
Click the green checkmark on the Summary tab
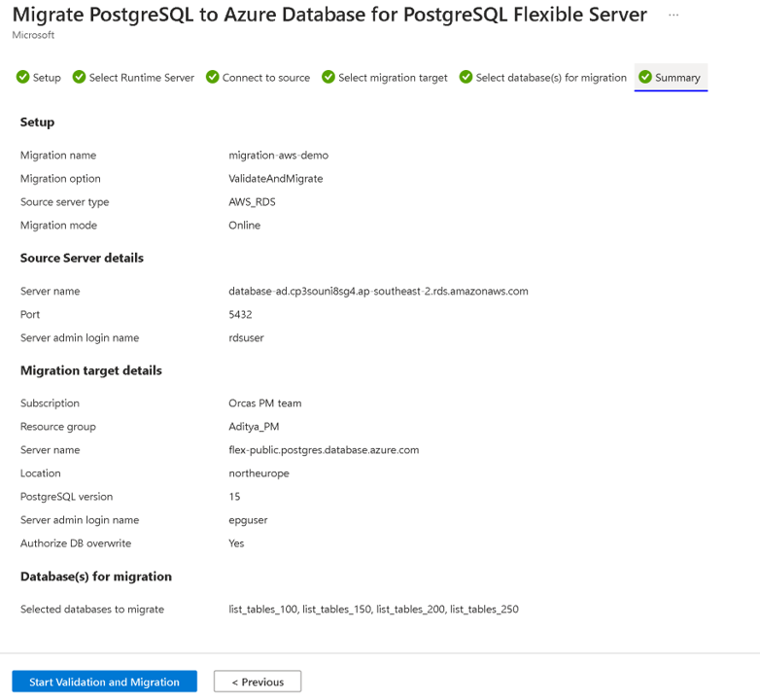(645, 77)
